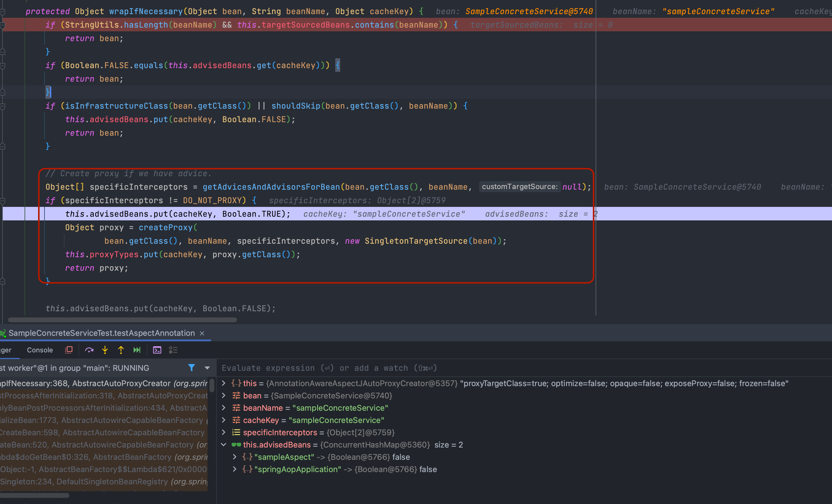Collapse the this.advisedBeans variable node
832x504 pixels.
click(224, 445)
